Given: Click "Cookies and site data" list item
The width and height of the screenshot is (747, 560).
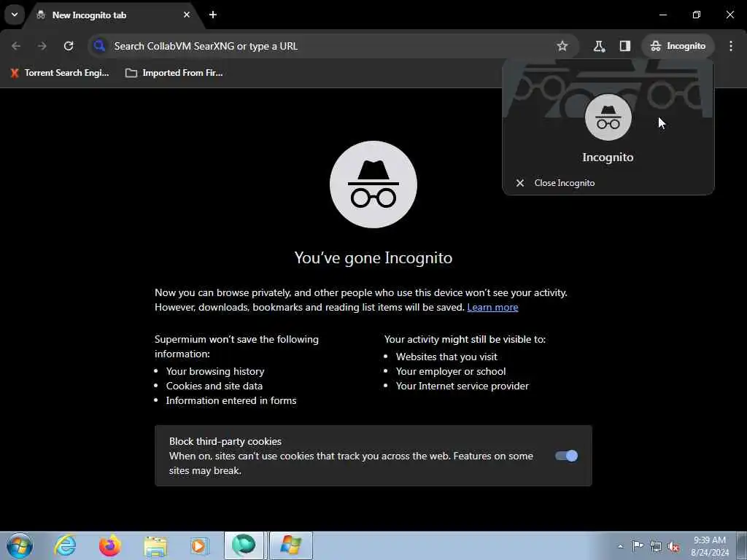Looking at the screenshot, I should (x=214, y=386).
